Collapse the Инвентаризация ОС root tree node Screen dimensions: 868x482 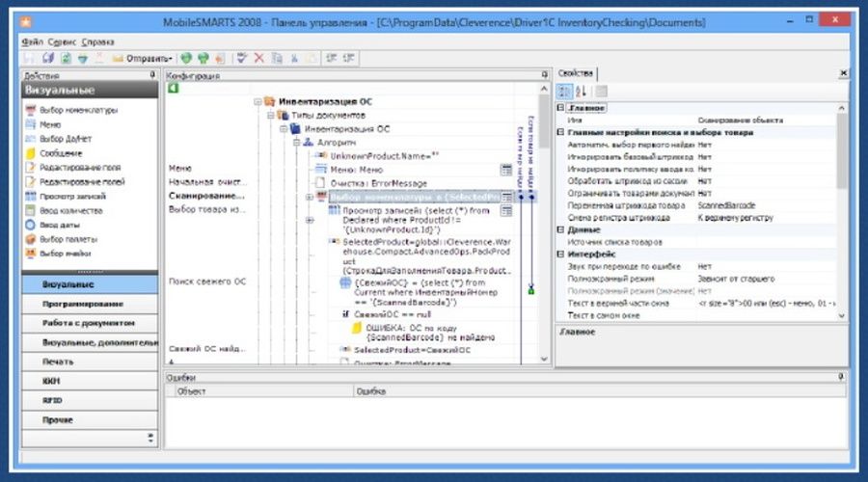pyautogui.click(x=258, y=102)
